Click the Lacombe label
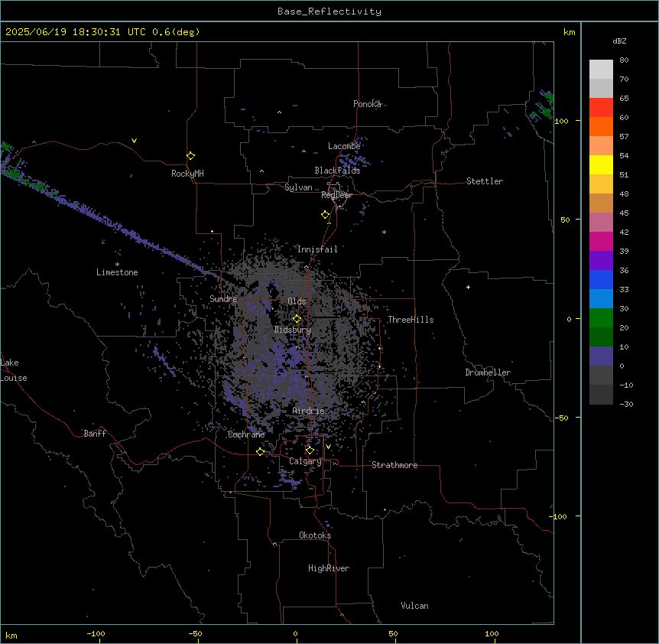 coord(344,146)
